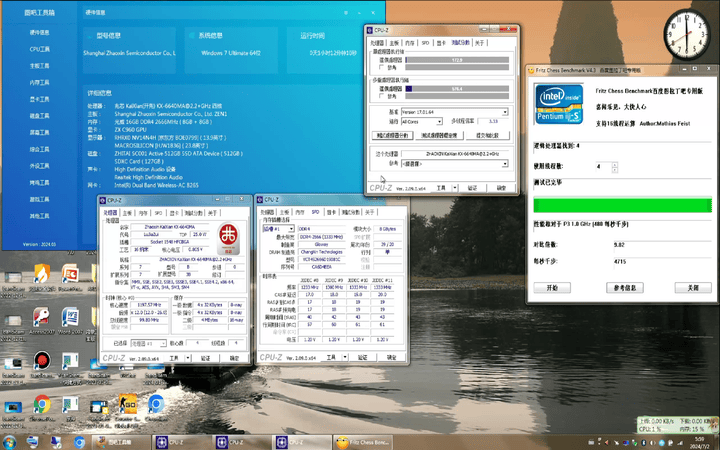The image size is (720, 450).
Task: Click 测试处理器分数 benchmark button
Action: [393, 135]
